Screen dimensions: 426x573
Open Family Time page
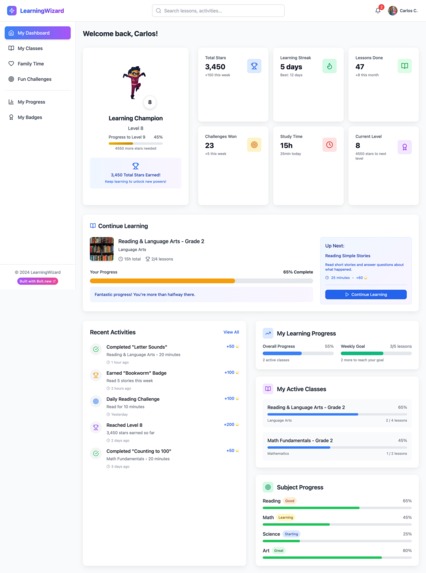pos(38,64)
